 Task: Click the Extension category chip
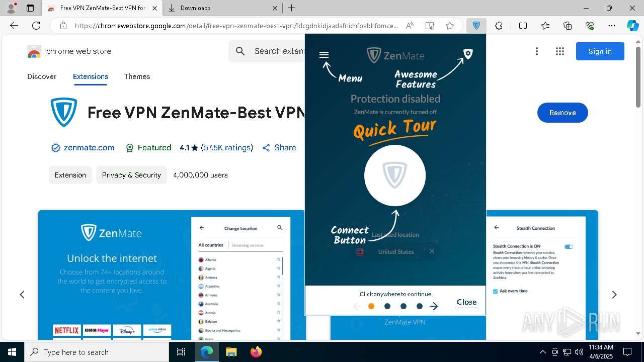coord(70,175)
